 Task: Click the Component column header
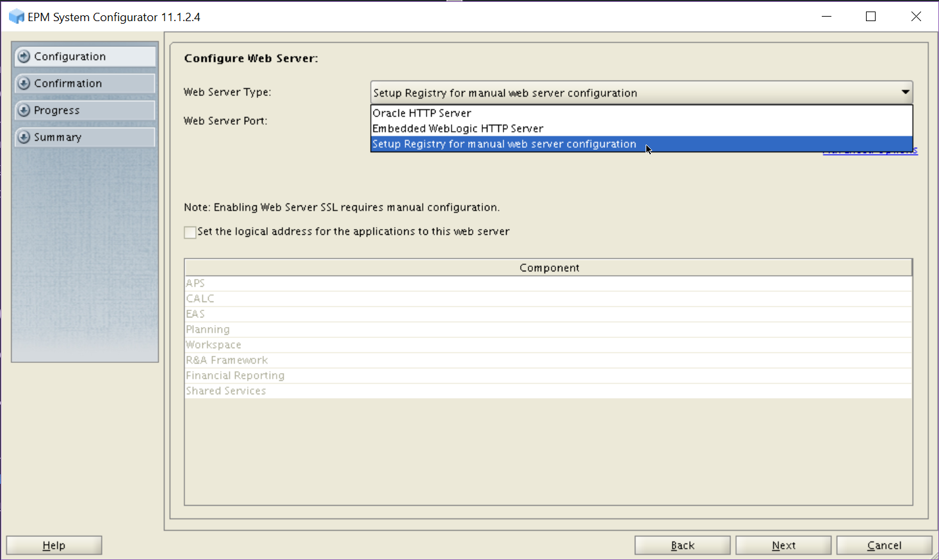pyautogui.click(x=549, y=268)
